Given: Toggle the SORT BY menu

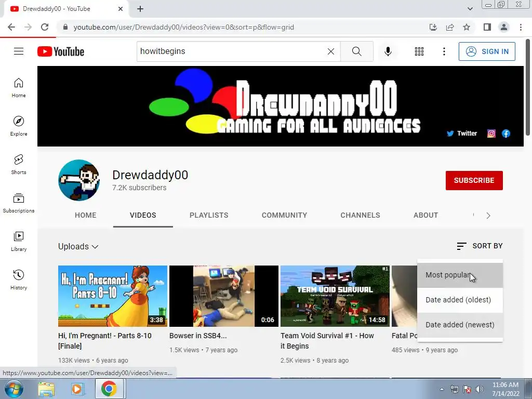Looking at the screenshot, I should pos(480,246).
